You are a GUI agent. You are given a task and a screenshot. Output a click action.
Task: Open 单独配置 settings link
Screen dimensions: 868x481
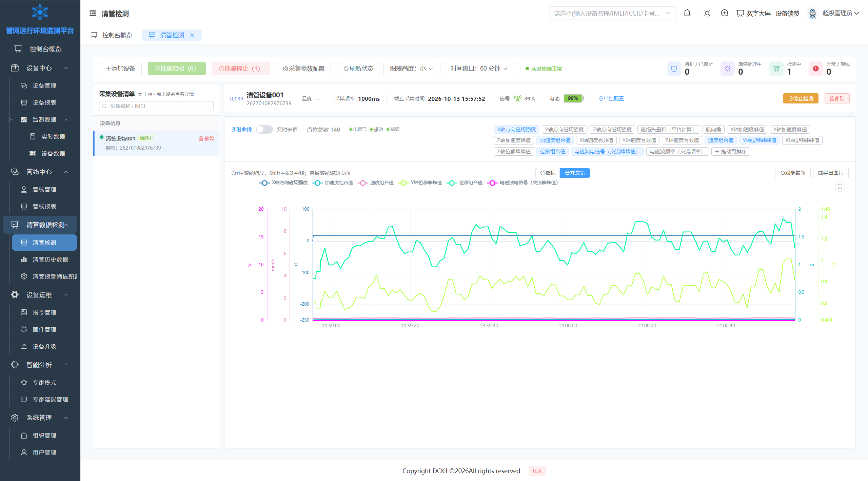click(x=611, y=98)
